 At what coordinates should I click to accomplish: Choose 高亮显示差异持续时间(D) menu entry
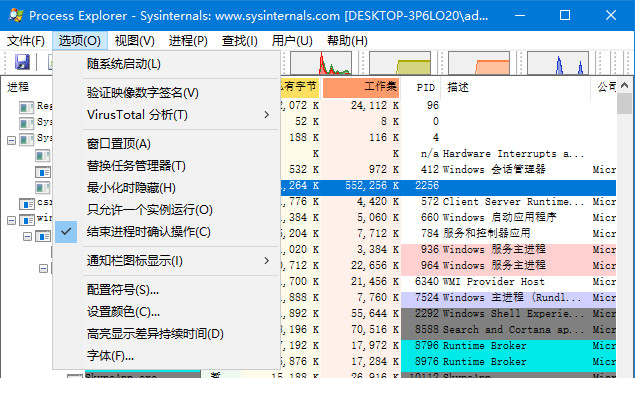click(167, 333)
